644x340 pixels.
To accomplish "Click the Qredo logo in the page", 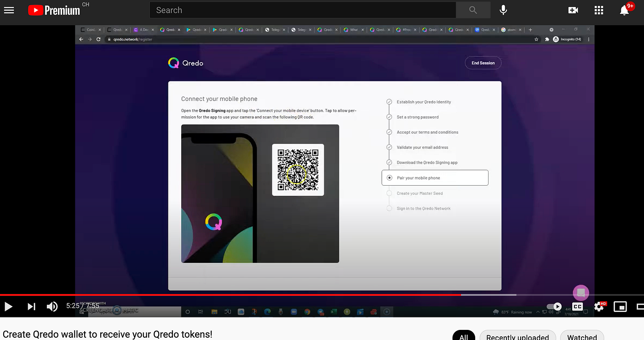I will tap(186, 63).
